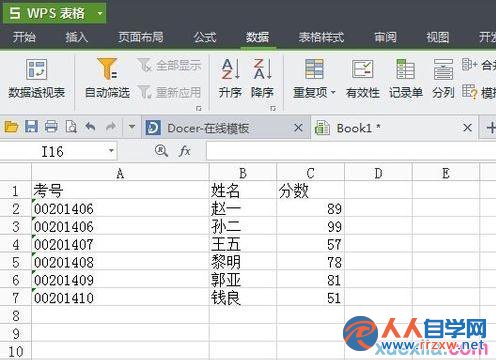The image size is (496, 360).
Task: Open Duplicates (重复项) tool
Action: click(314, 79)
